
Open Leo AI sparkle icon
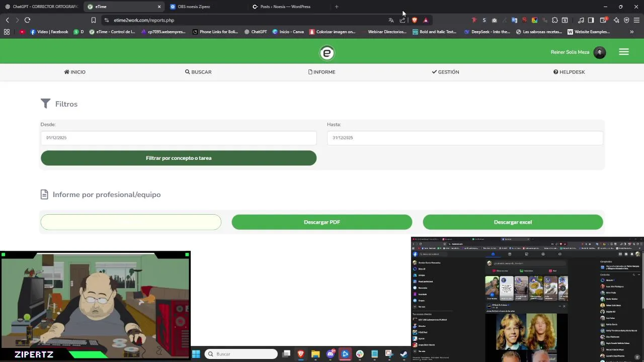616,20
